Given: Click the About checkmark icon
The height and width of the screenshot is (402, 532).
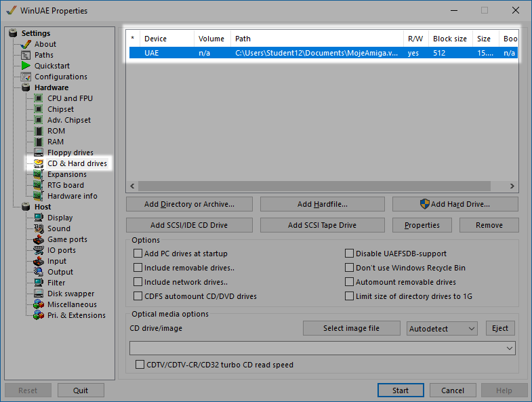Looking at the screenshot, I should point(26,44).
